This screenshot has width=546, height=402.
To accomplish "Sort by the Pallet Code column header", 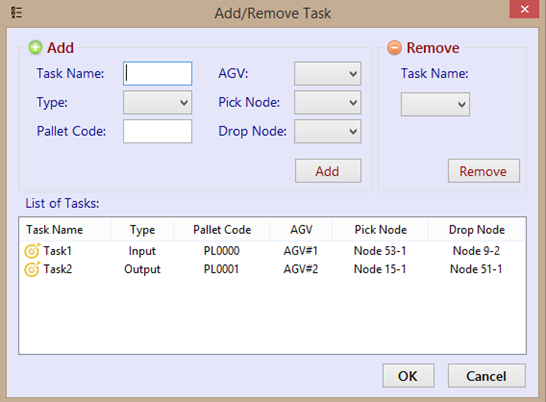I will click(222, 230).
